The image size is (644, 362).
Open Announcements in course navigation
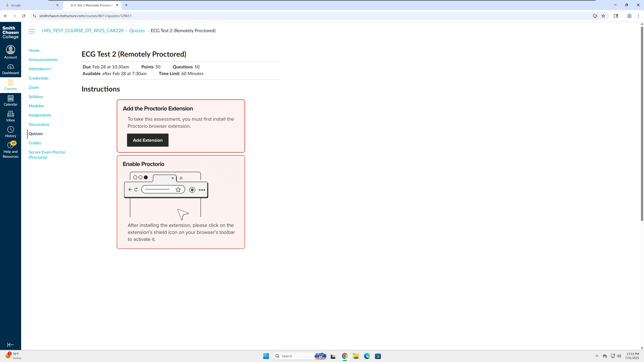click(43, 59)
